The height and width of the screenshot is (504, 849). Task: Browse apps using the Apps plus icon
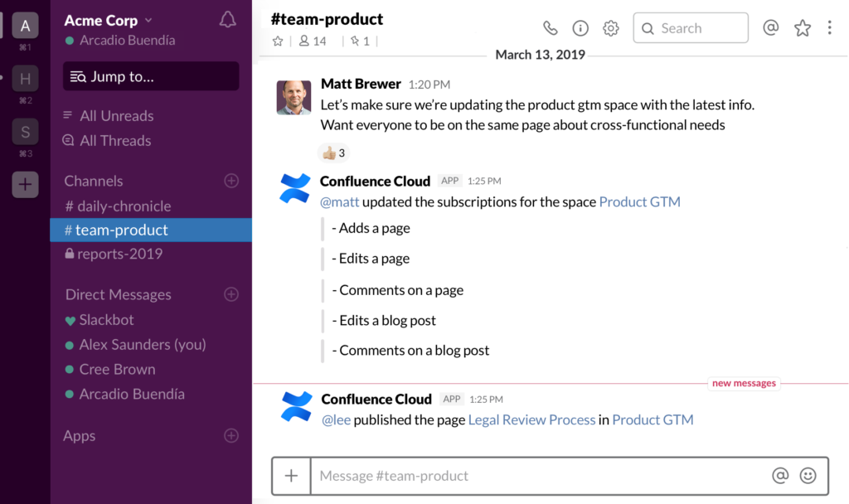(x=231, y=436)
